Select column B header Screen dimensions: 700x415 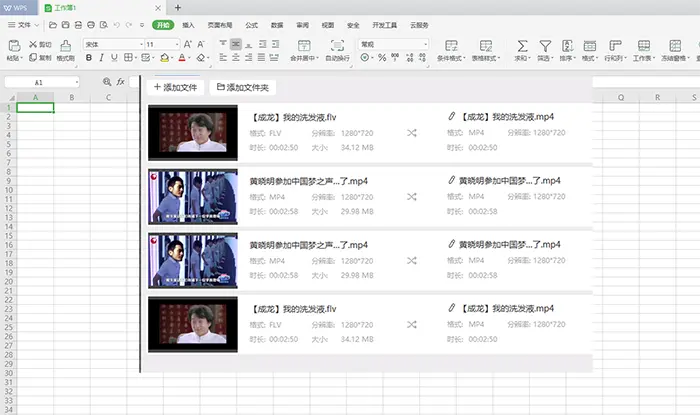(72, 97)
